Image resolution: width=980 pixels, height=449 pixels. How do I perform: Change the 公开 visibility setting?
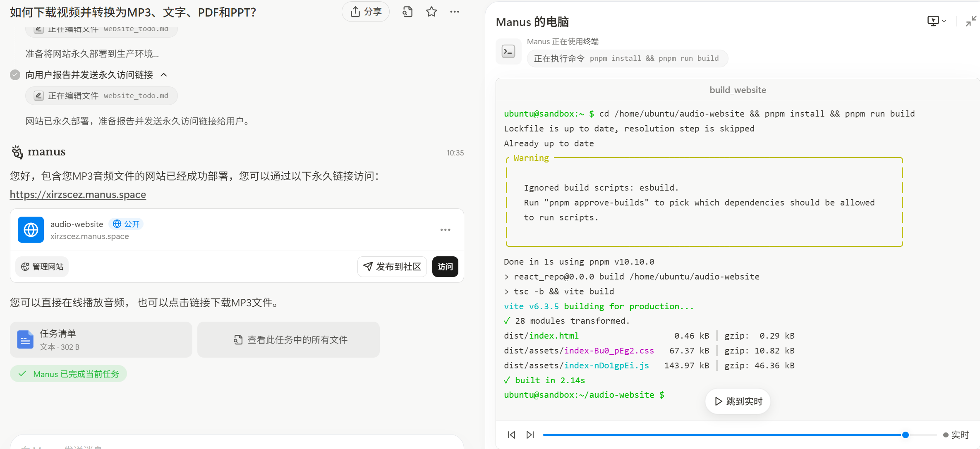point(126,224)
